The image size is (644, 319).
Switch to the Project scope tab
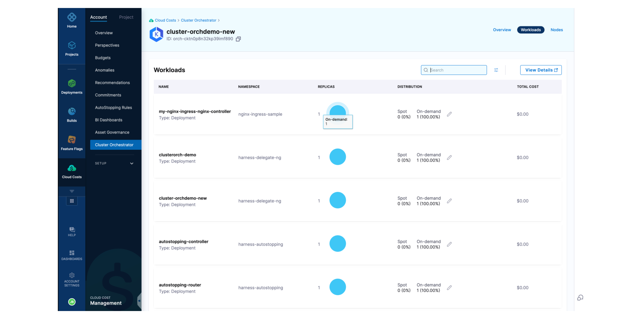(x=126, y=17)
